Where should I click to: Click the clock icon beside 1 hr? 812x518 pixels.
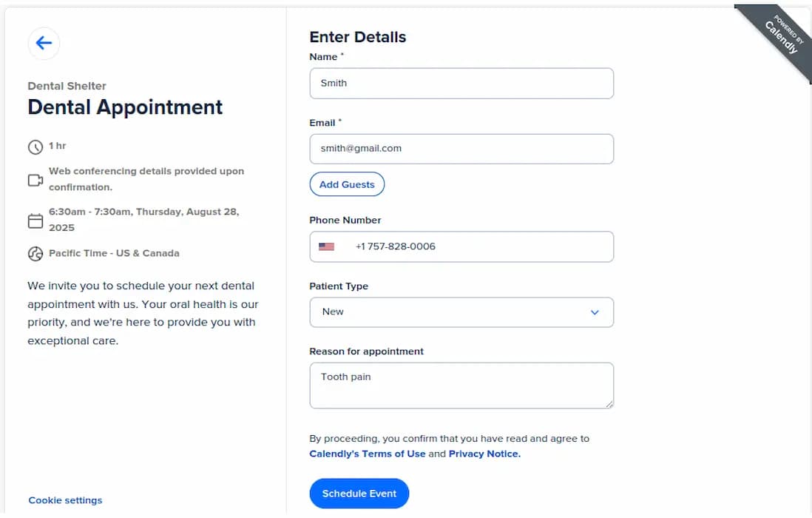[x=35, y=147]
